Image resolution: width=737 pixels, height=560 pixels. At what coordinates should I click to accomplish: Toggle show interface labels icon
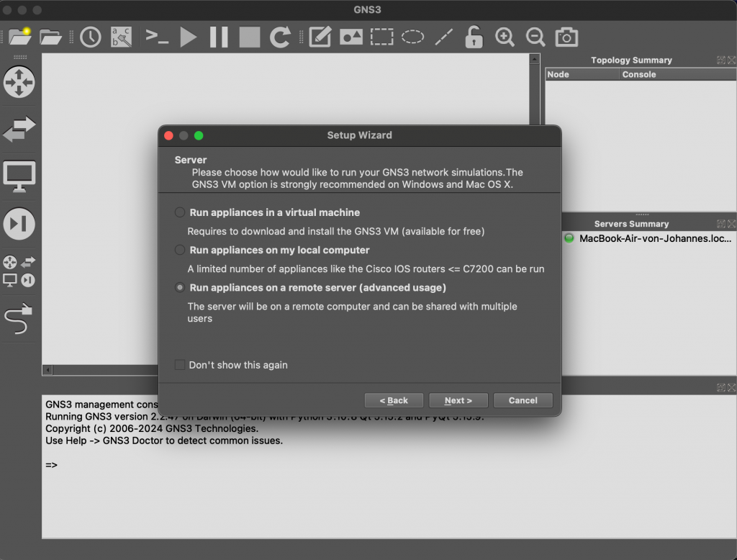pyautogui.click(x=121, y=37)
